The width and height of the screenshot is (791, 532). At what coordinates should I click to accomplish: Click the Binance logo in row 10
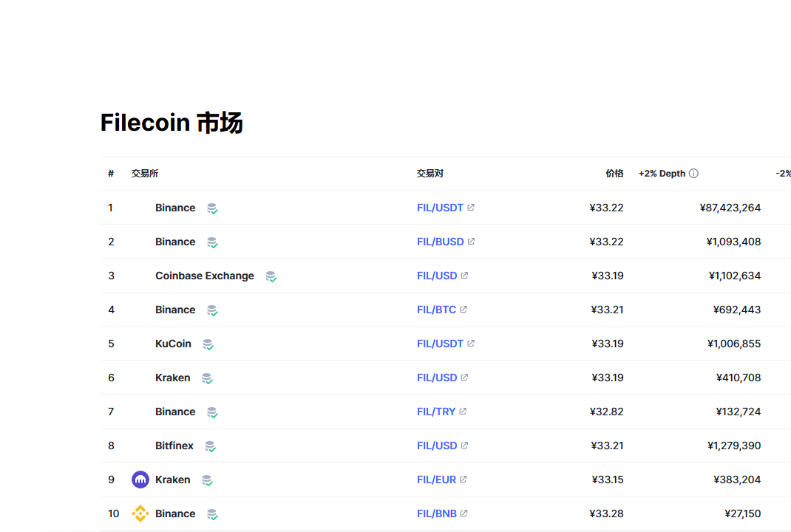click(140, 514)
